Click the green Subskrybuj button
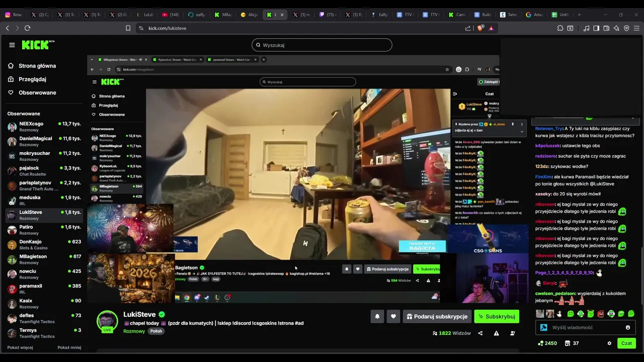Image resolution: width=644 pixels, height=362 pixels. (x=497, y=316)
